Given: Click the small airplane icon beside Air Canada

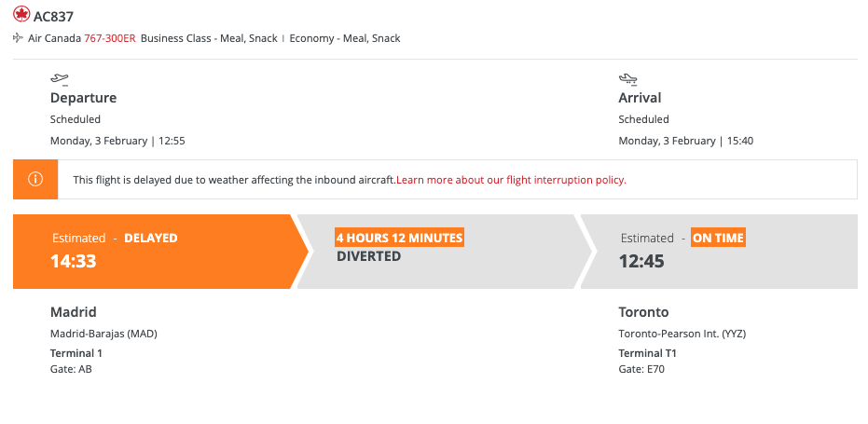Looking at the screenshot, I should point(19,38).
